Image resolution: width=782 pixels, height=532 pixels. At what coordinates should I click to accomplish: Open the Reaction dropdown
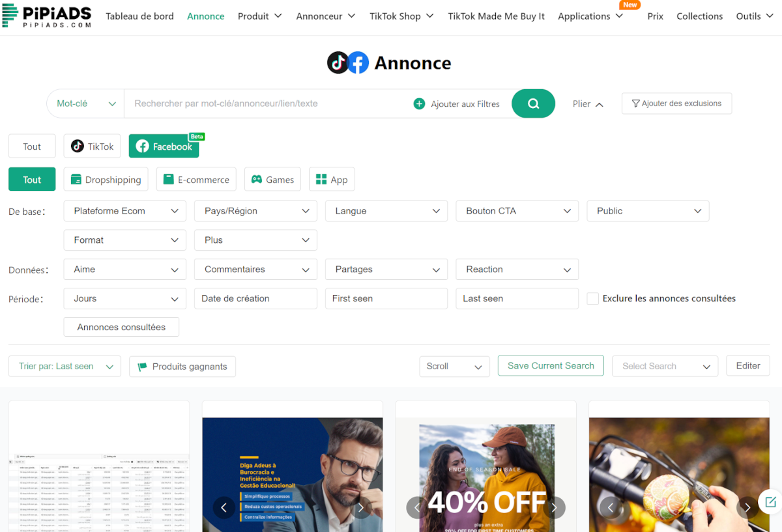(517, 270)
